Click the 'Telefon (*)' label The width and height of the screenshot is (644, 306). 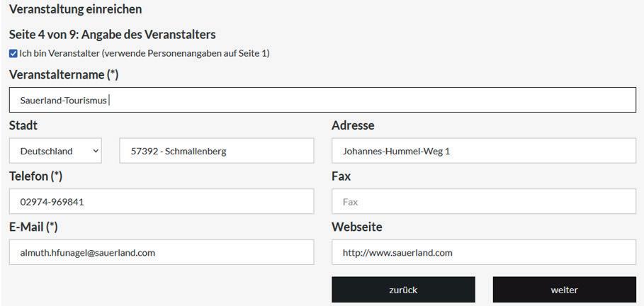click(35, 176)
